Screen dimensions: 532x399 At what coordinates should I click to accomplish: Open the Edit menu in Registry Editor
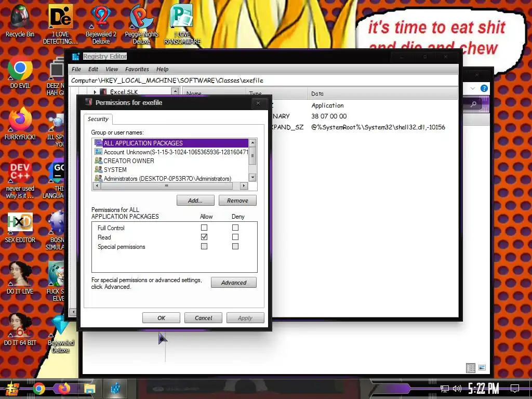point(94,69)
